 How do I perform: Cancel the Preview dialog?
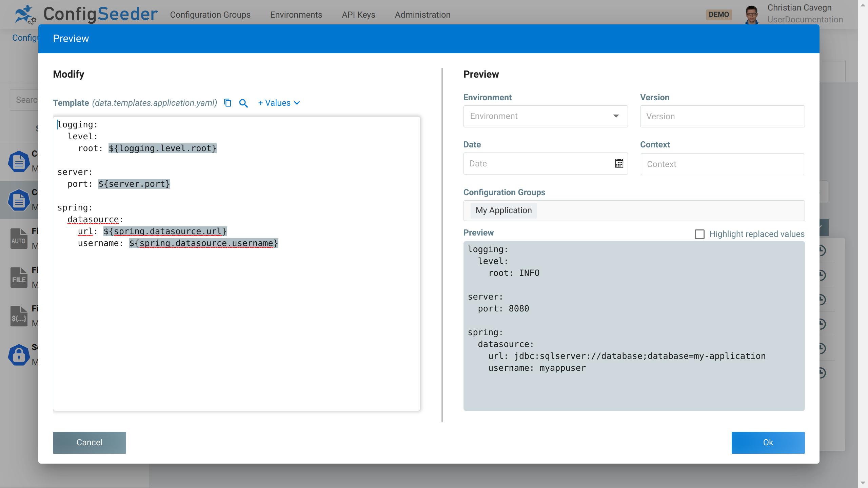(x=89, y=442)
